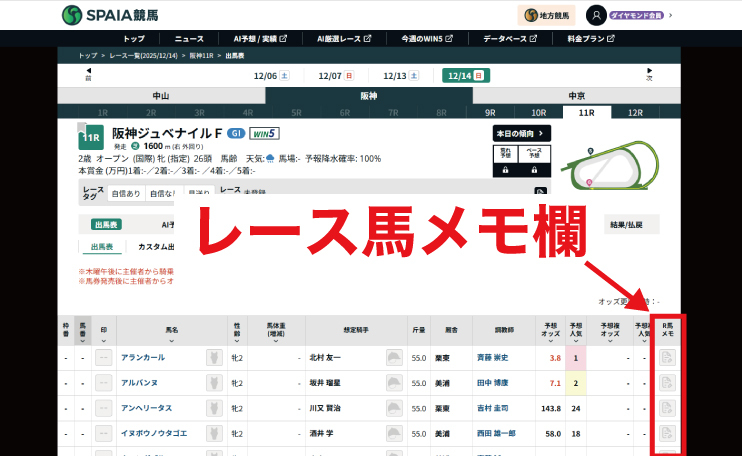Click the WIN5 badge next to race title

point(265,133)
